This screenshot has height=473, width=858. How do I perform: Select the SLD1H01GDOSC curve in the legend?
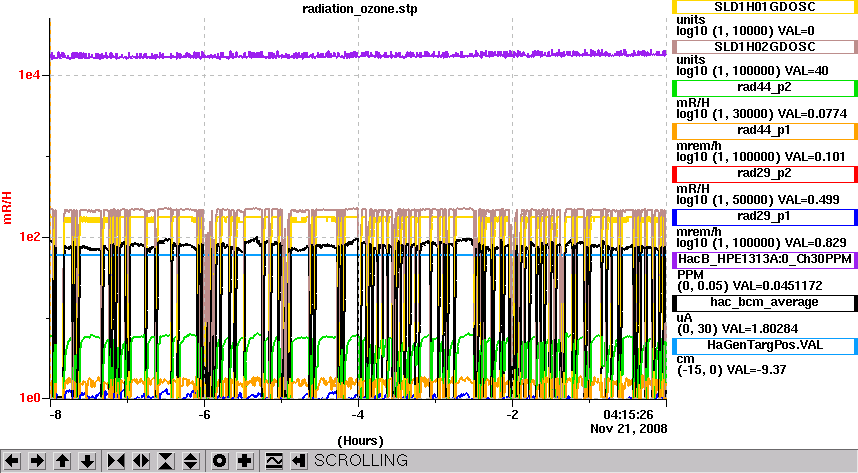click(764, 7)
